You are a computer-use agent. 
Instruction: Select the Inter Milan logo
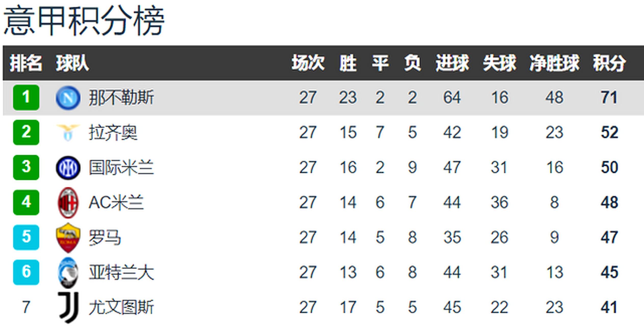coord(68,168)
